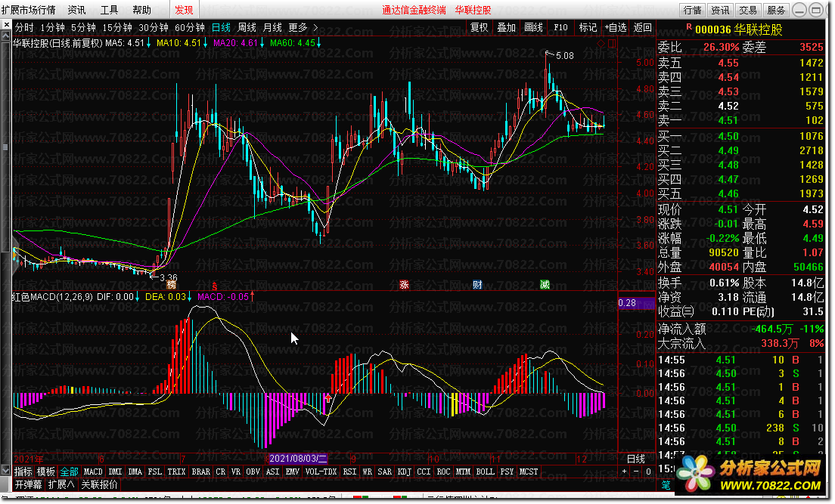Viewport: 835px width, 504px height.
Task: Click the 行情 button at top right
Action: 692,10
